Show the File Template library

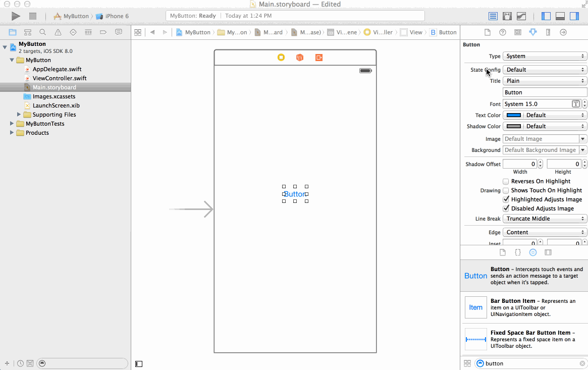point(503,252)
